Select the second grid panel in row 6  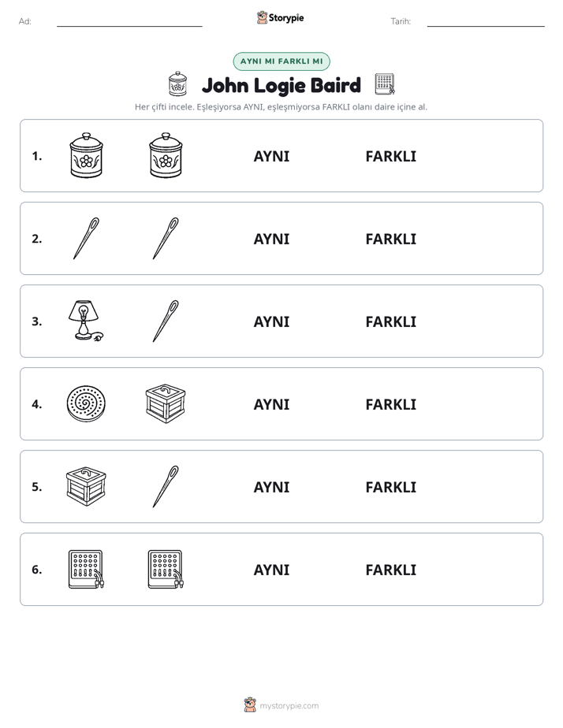166,569
